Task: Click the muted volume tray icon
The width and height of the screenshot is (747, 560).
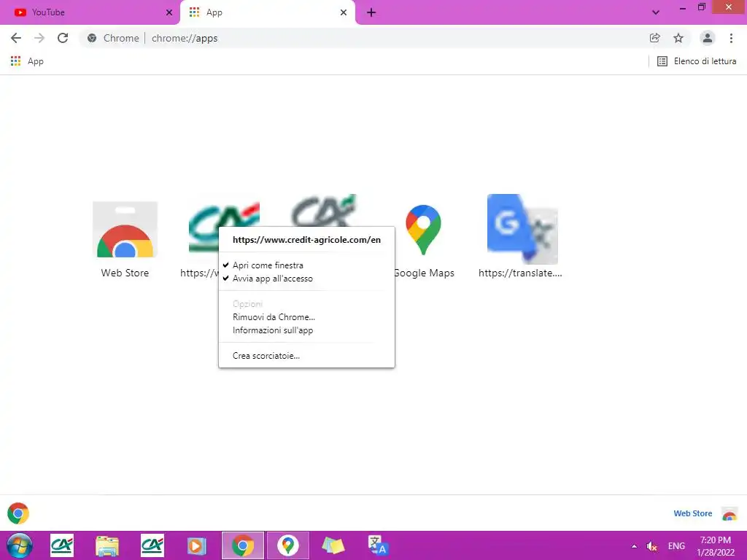Action: (x=651, y=546)
